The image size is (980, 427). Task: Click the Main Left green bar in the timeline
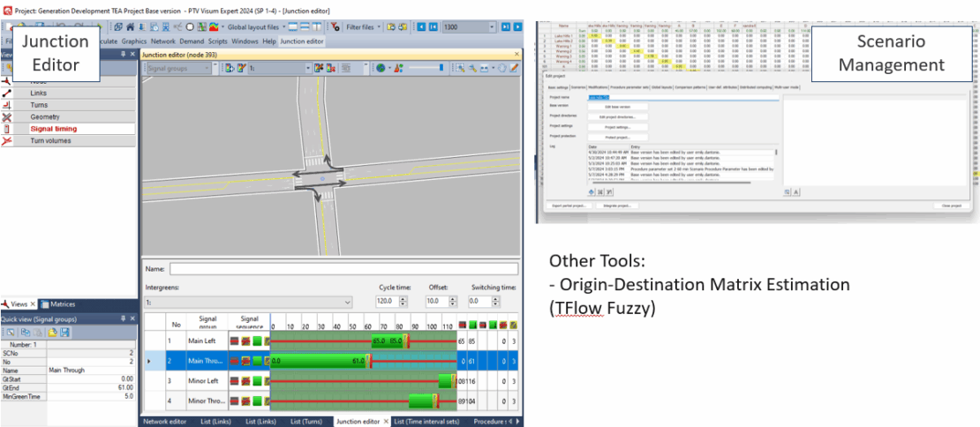click(388, 341)
